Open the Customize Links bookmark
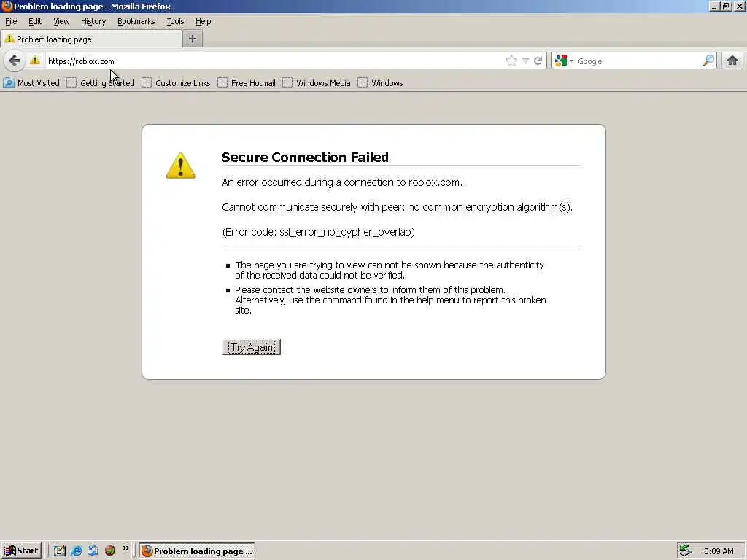The height and width of the screenshot is (560, 747). pos(177,83)
